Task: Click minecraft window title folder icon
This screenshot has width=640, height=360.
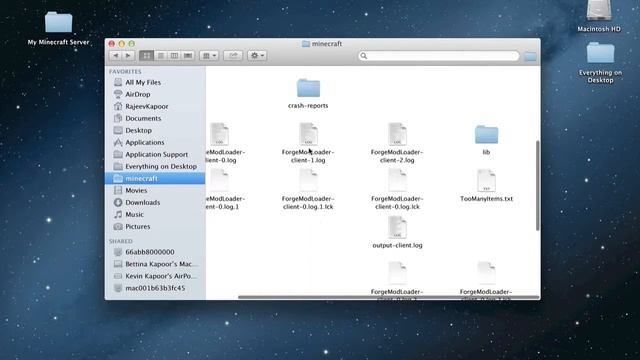Action: pyautogui.click(x=306, y=44)
